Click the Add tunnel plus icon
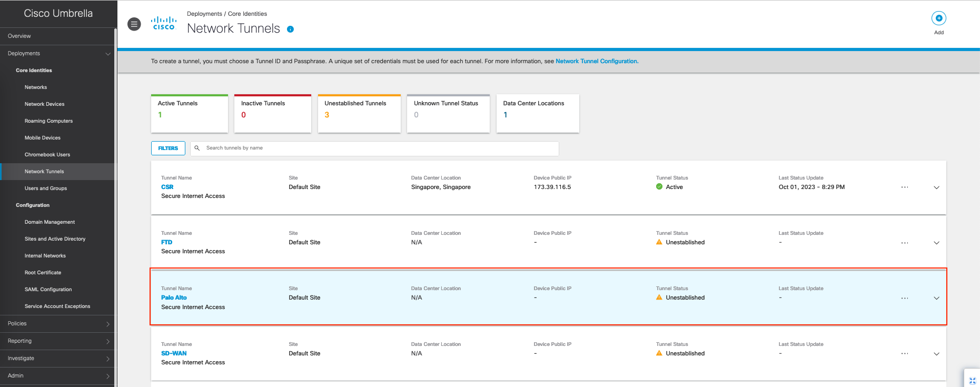Viewport: 980px width, 387px height. pyautogui.click(x=938, y=18)
